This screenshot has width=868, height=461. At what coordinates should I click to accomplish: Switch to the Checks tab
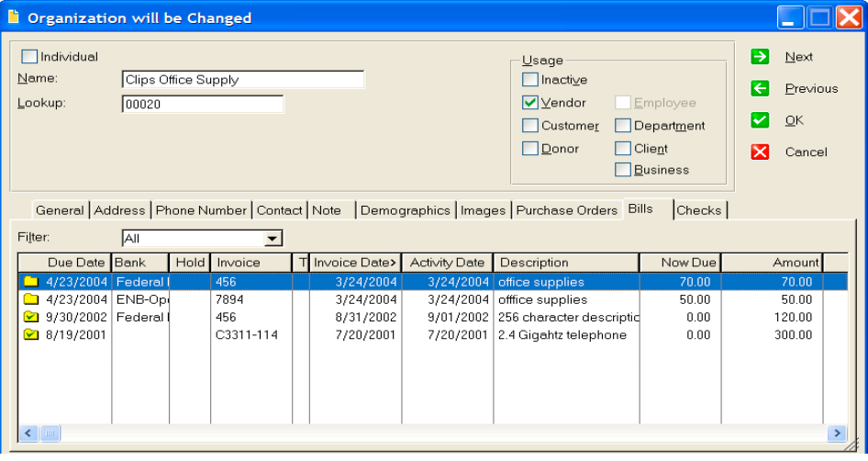pyautogui.click(x=699, y=210)
